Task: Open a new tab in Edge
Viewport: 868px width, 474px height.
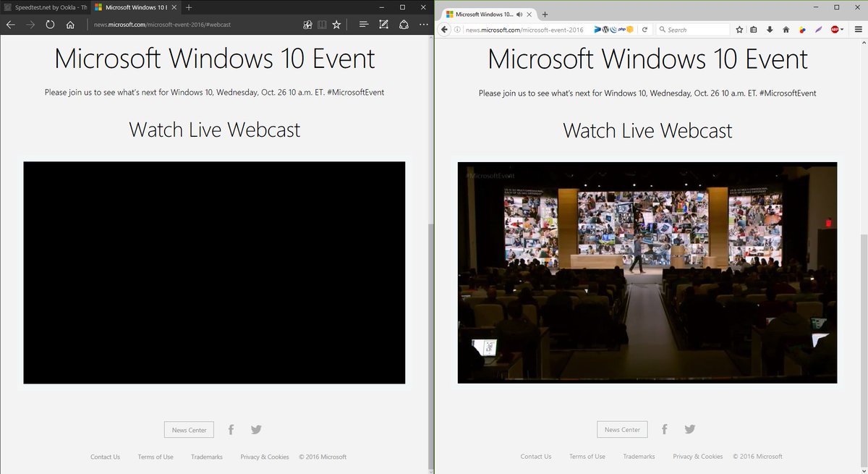Action: 189,7
